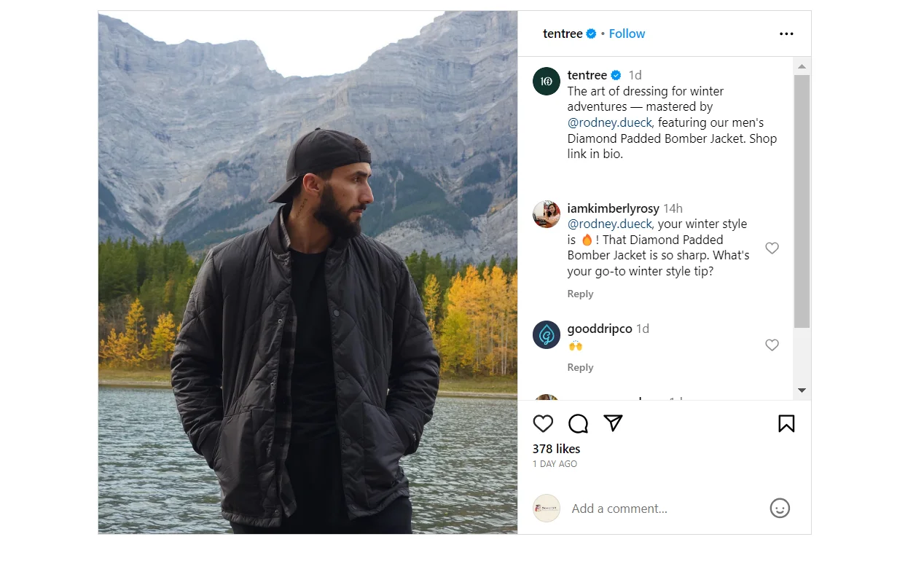Open emoji picker smiley icon

(780, 509)
